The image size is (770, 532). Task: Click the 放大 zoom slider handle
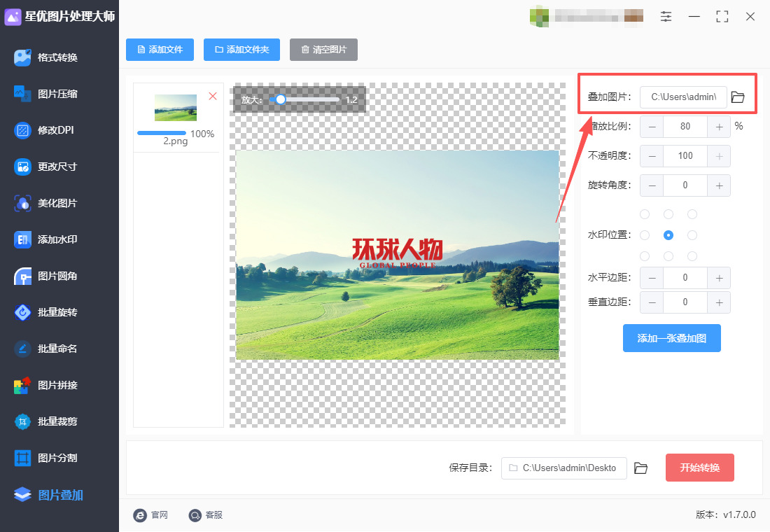tap(281, 99)
